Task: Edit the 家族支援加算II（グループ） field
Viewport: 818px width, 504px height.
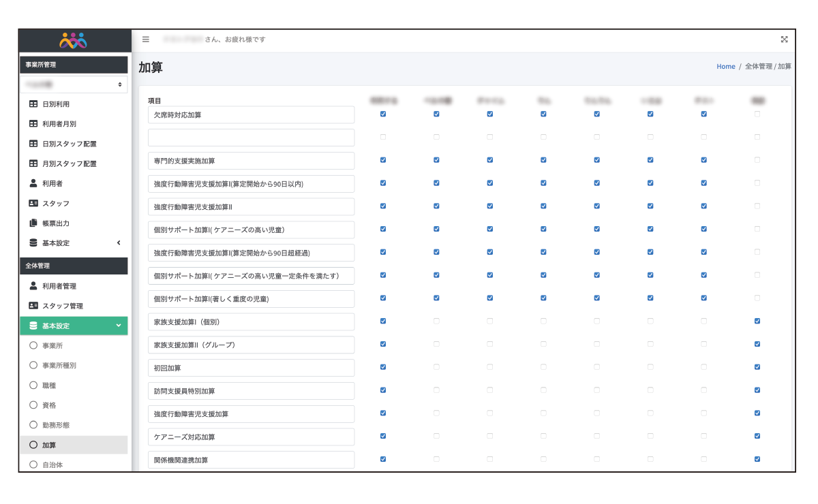Action: (x=252, y=345)
